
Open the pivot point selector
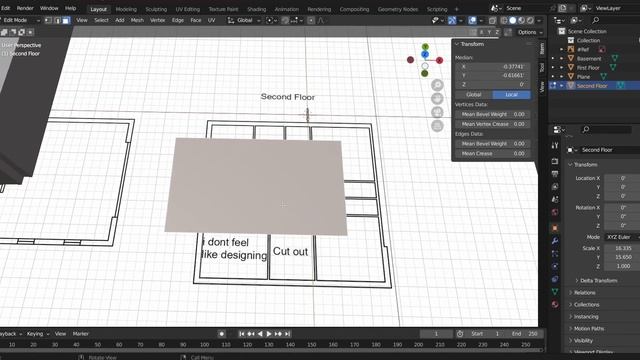tap(271, 20)
